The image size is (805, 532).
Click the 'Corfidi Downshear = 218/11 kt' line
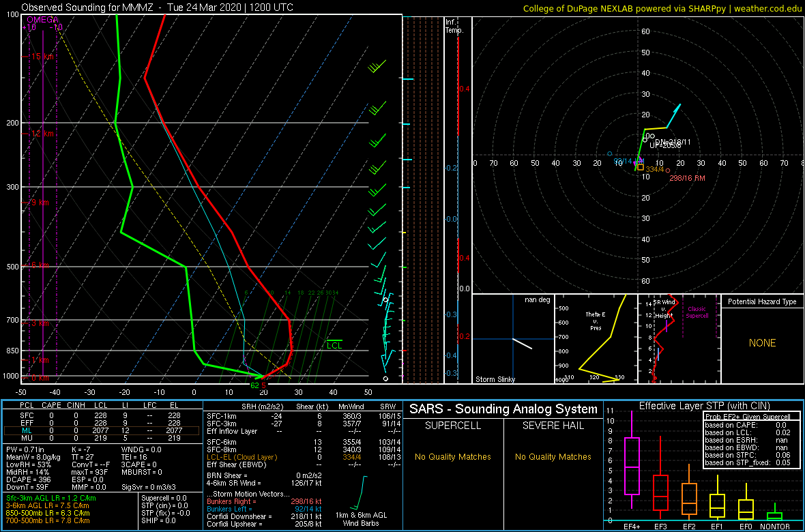tap(264, 516)
